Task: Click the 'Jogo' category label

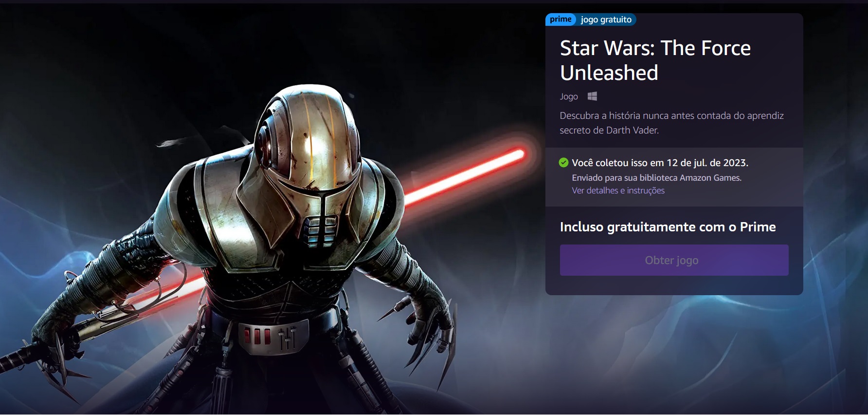Action: (569, 96)
